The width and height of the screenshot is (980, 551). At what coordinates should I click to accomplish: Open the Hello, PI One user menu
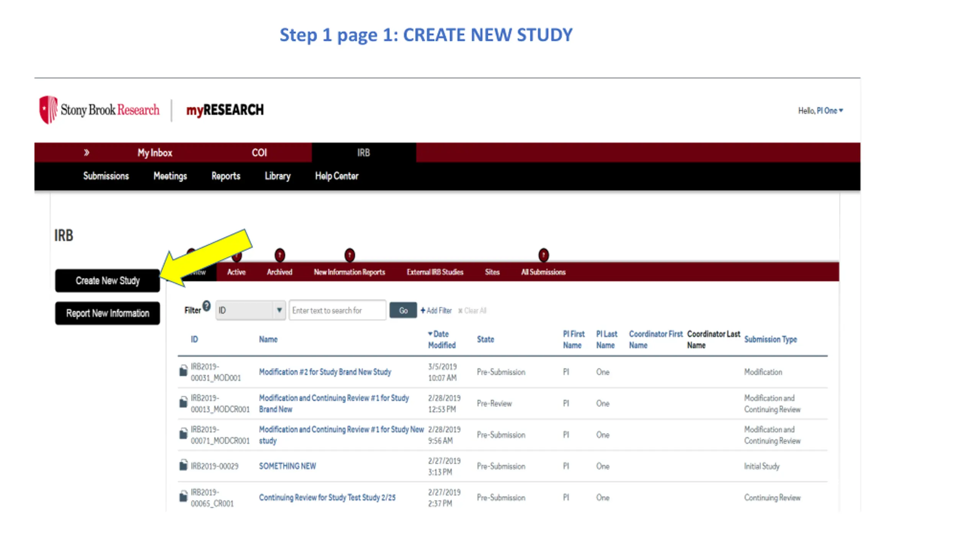[820, 111]
